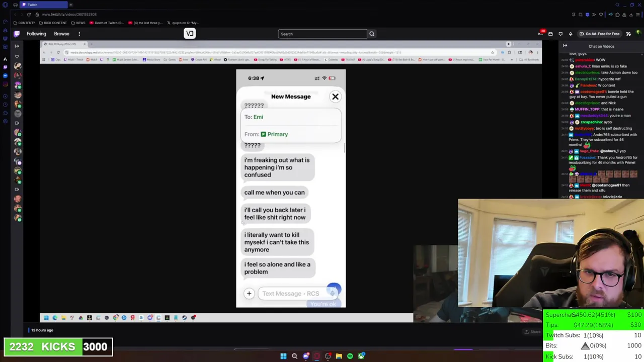Switch to the Twitch browser tab
The width and height of the screenshot is (644, 362).
pos(43,5)
